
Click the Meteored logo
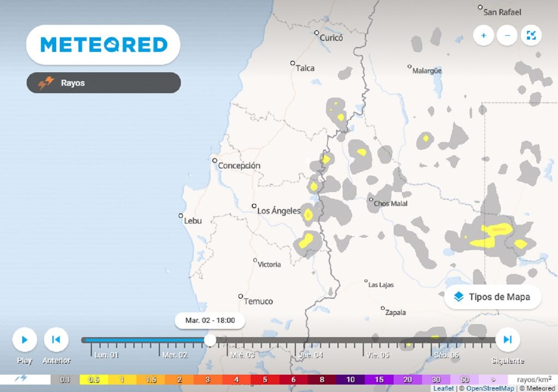104,45
